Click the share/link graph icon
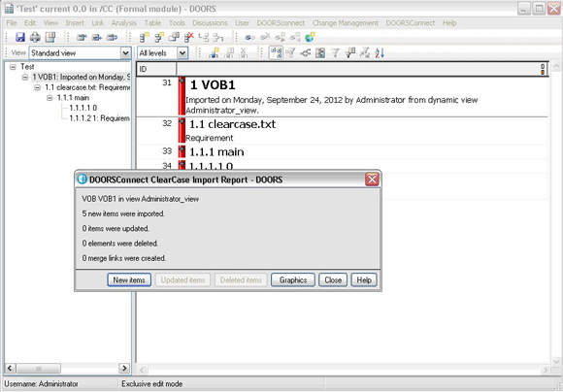Viewport: 563px width, 392px height. 305,53
